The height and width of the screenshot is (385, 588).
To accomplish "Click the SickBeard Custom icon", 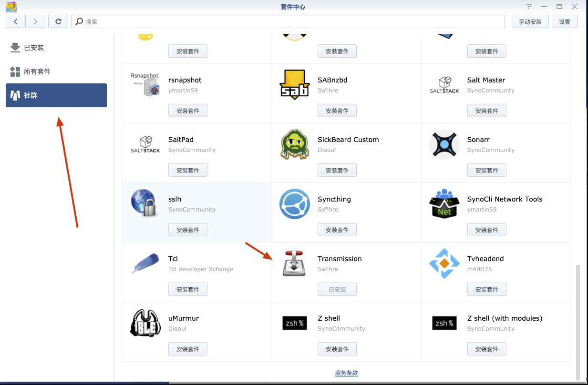I will (294, 144).
